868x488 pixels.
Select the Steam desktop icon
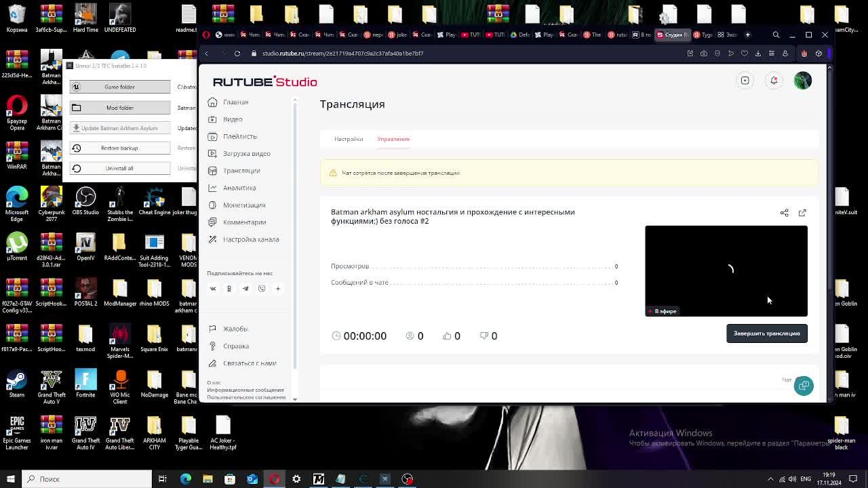tap(17, 382)
